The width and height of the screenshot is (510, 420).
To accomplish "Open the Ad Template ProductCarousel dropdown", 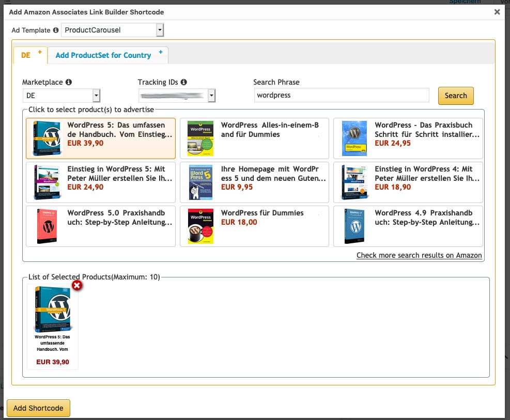I will 112,30.
